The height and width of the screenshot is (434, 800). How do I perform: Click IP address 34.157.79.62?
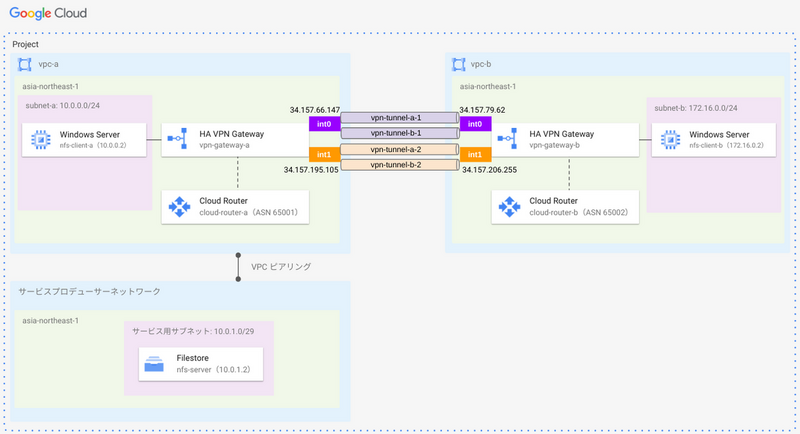482,110
